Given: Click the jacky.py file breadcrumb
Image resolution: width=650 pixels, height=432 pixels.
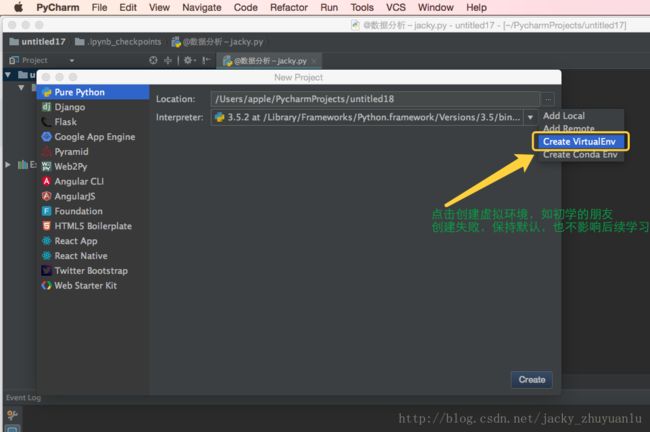Looking at the screenshot, I should (218, 42).
